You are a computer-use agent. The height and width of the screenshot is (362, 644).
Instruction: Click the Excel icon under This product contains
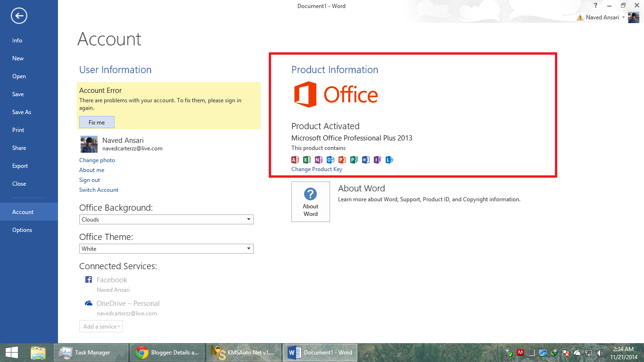[x=307, y=160]
